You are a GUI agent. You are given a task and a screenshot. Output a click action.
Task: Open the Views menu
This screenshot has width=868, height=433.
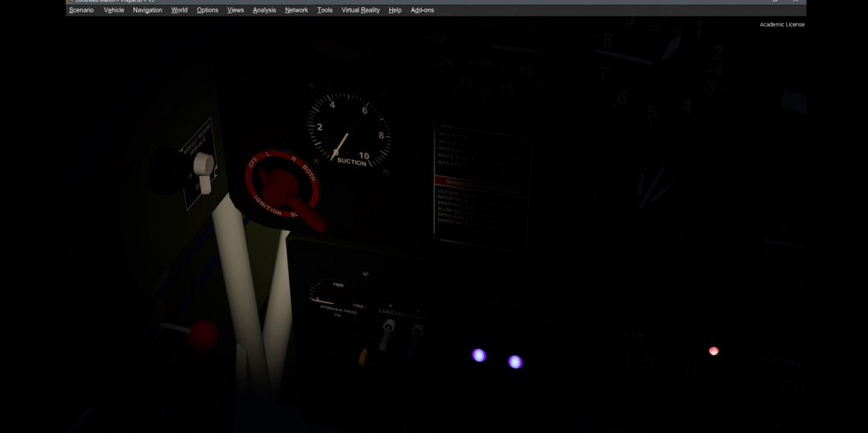click(235, 10)
